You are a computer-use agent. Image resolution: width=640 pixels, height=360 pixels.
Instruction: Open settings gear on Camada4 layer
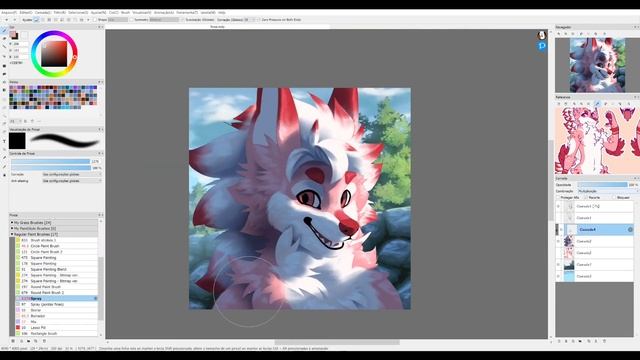630,229
